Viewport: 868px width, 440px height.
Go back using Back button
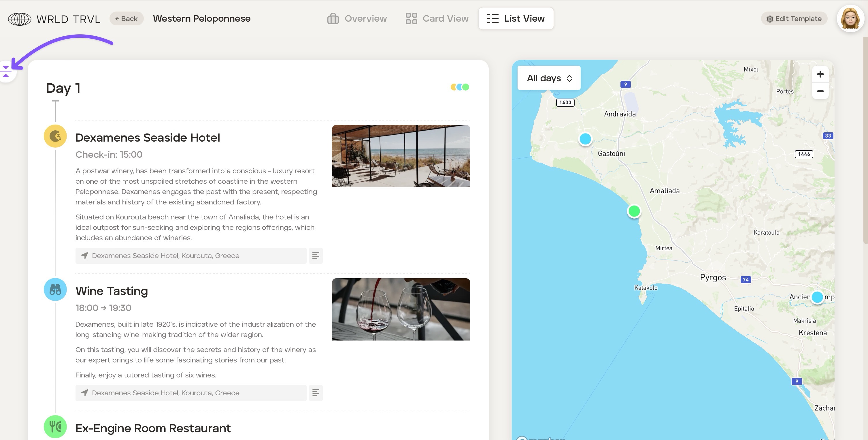[126, 18]
